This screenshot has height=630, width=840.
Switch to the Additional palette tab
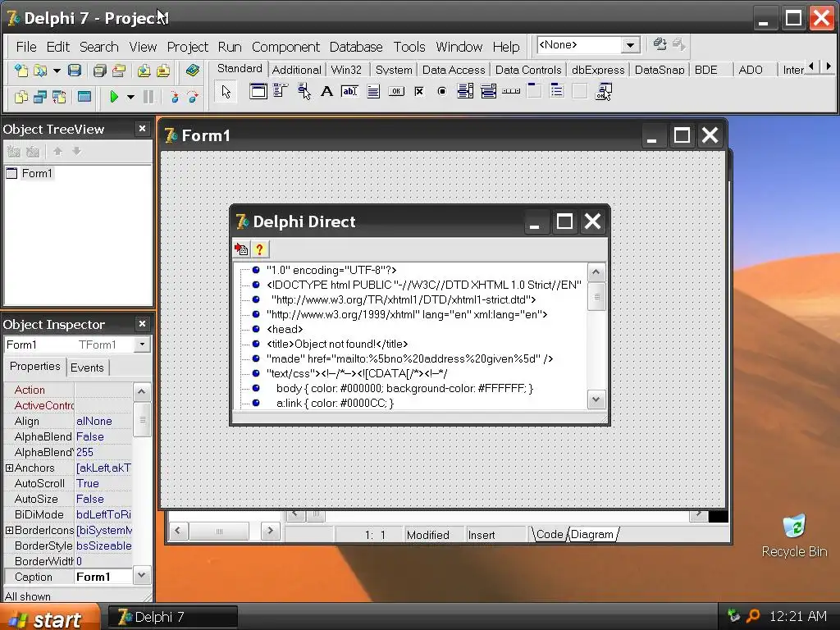296,71
